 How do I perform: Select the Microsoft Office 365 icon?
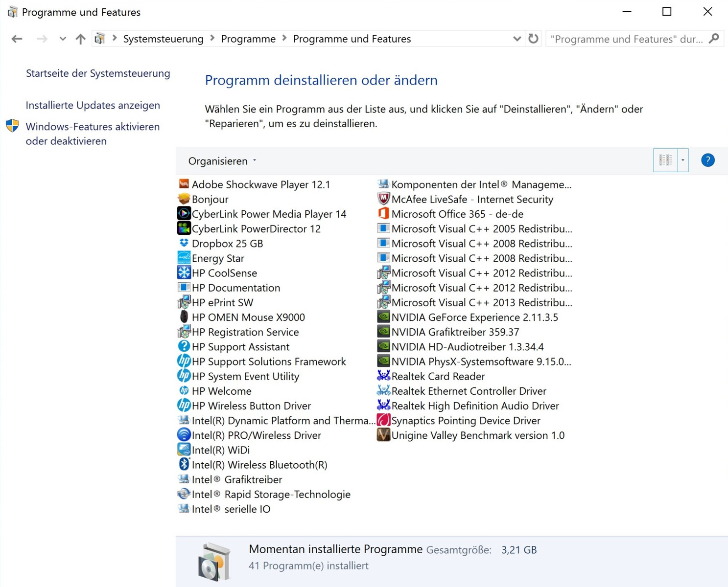[383, 214]
